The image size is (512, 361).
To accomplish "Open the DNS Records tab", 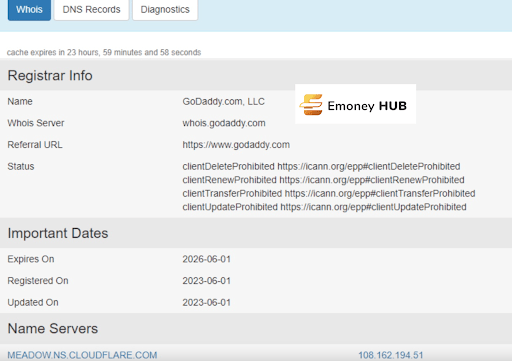I will 91,10.
